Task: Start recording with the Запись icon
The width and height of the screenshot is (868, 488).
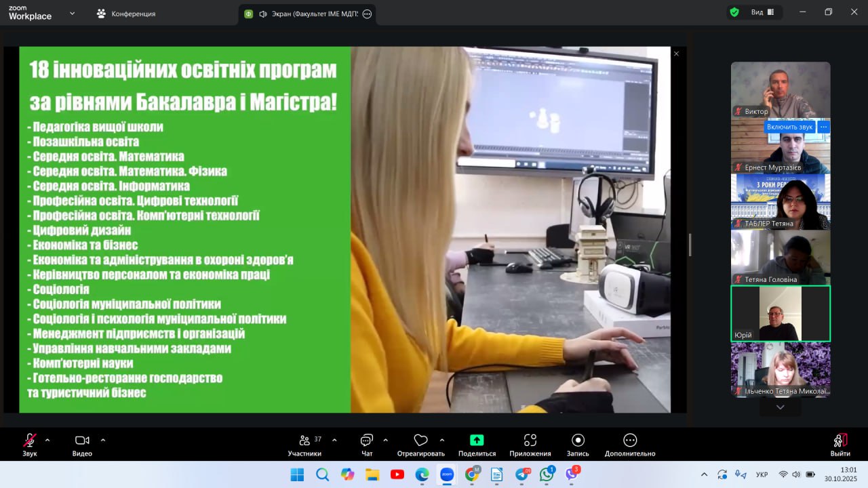Action: click(x=578, y=441)
